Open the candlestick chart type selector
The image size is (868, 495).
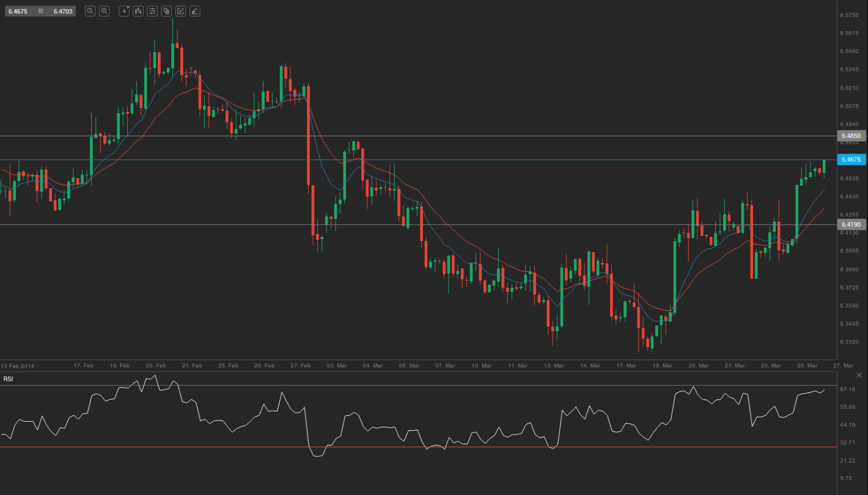click(x=138, y=11)
